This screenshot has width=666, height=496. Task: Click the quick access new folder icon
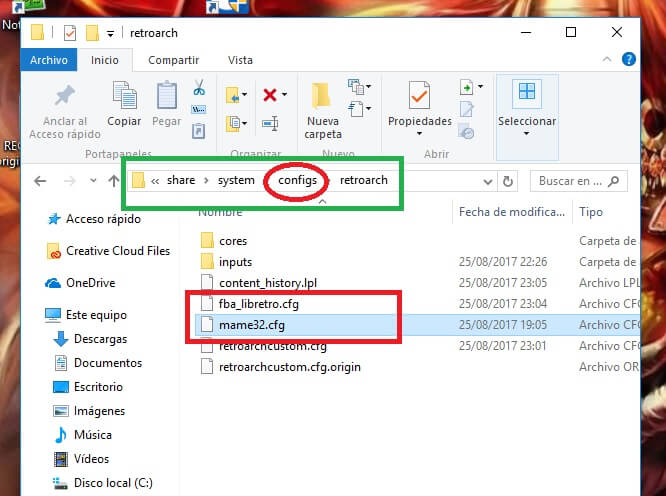pyautogui.click(x=92, y=33)
